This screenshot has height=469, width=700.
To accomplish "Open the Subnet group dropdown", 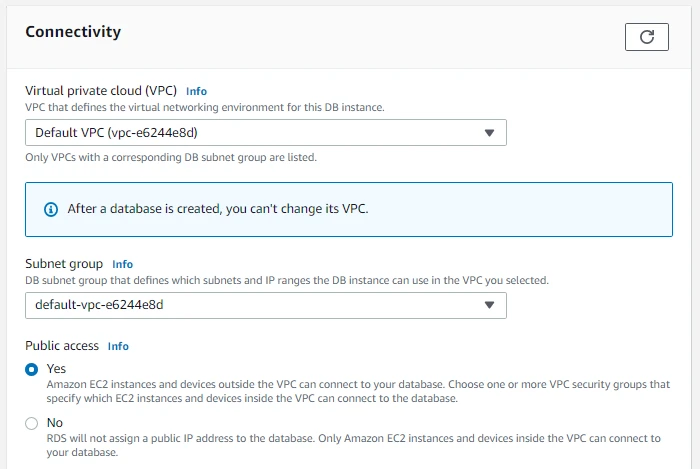I will (266, 305).
